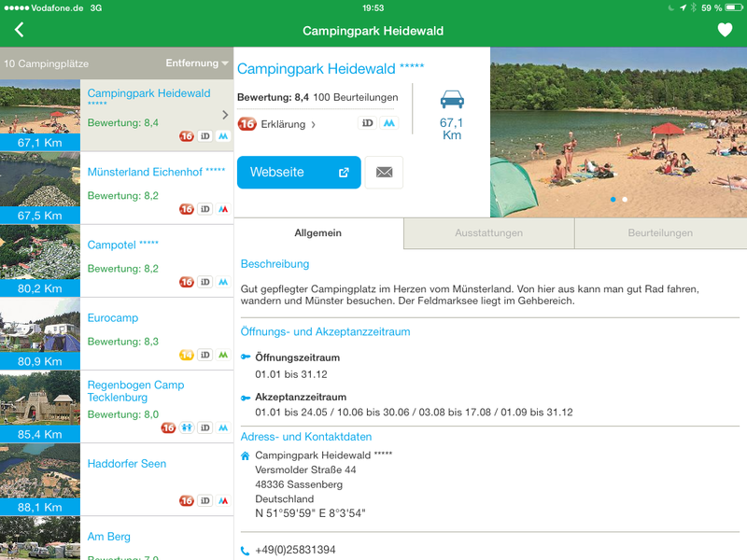The image size is (747, 560).
Task: Open the Entfernung sort dropdown
Action: (197, 63)
